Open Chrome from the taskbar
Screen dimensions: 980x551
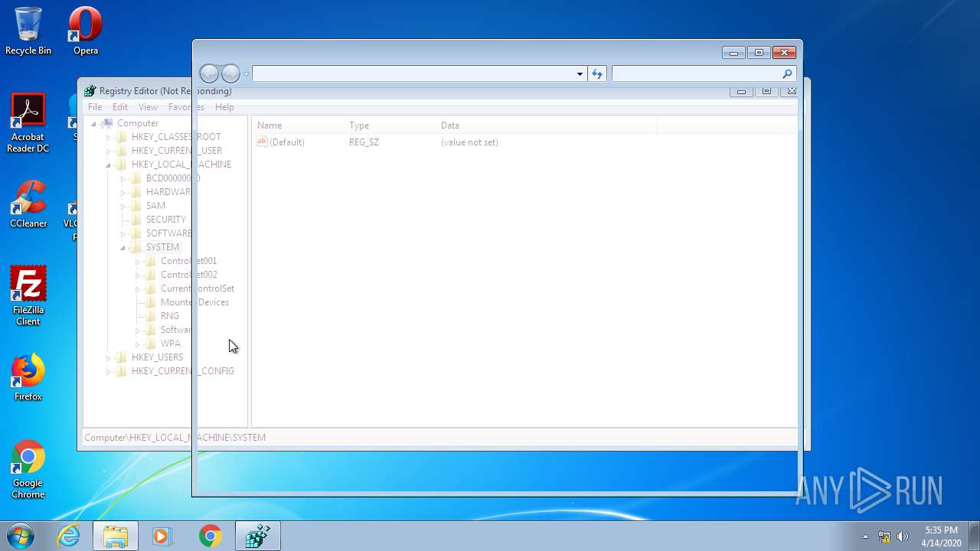(x=210, y=536)
